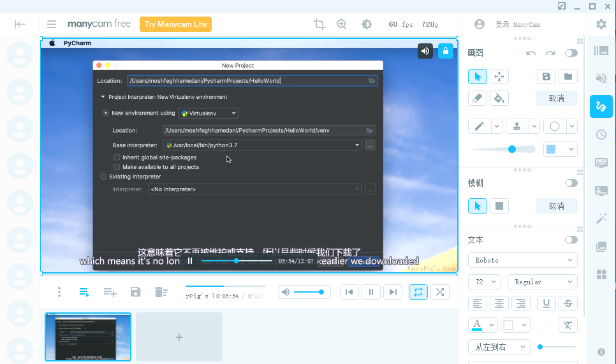
Task: Open the draw tab in right sidebar
Action: pos(601,106)
